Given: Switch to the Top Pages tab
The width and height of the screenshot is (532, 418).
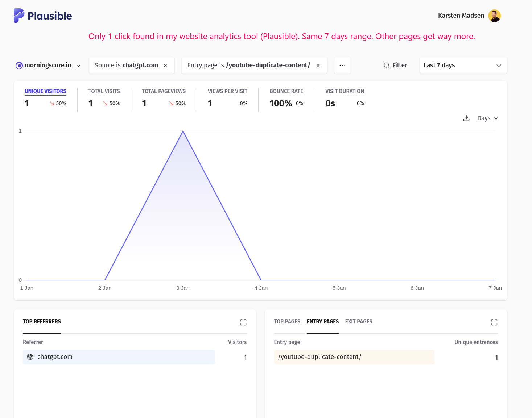Looking at the screenshot, I should (287, 322).
